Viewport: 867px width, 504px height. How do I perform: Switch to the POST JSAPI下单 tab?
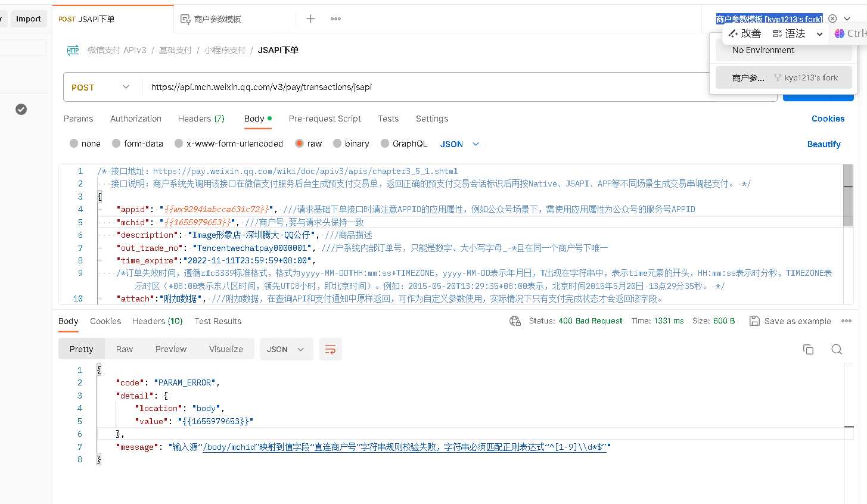coord(113,19)
